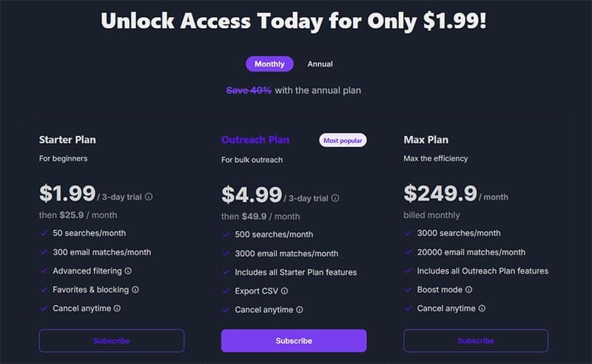Click info icon next to Max Cancel anytime

[x=482, y=308]
